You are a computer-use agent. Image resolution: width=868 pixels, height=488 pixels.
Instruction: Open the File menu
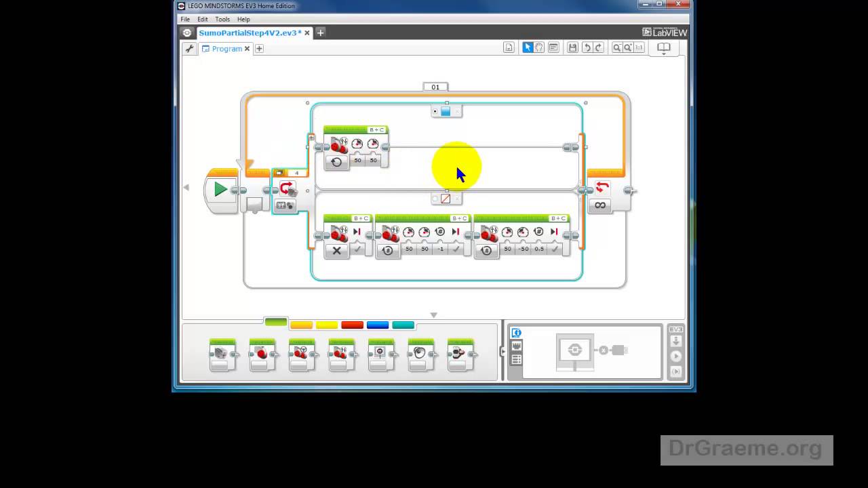coord(185,20)
